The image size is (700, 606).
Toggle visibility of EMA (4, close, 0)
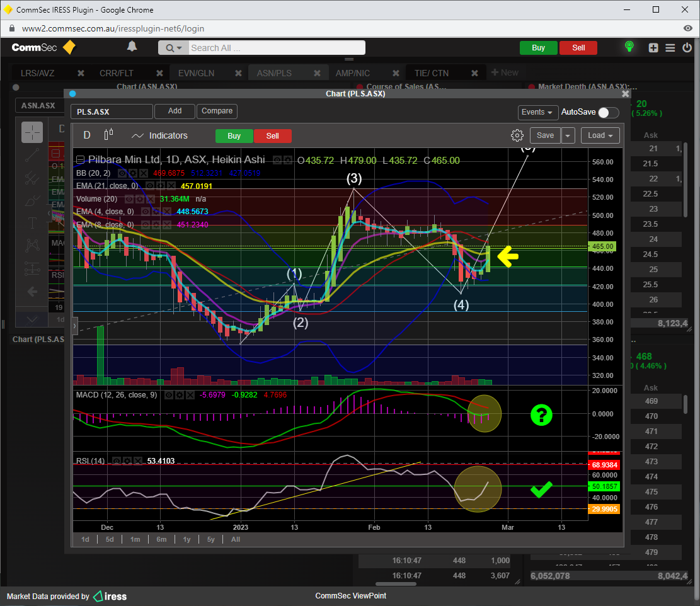click(146, 212)
